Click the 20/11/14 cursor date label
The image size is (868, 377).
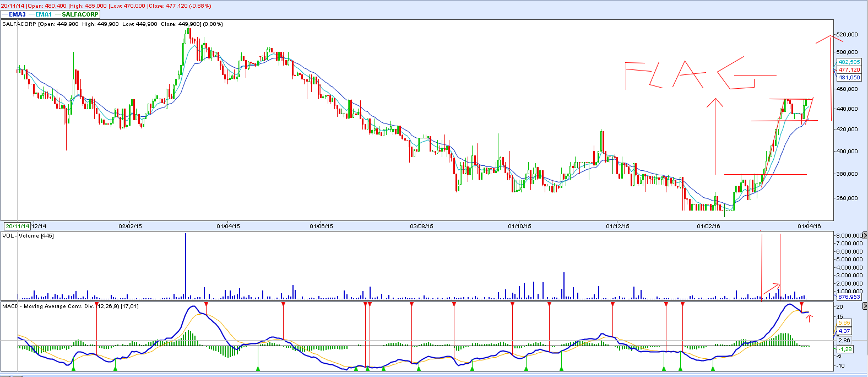pyautogui.click(x=17, y=226)
